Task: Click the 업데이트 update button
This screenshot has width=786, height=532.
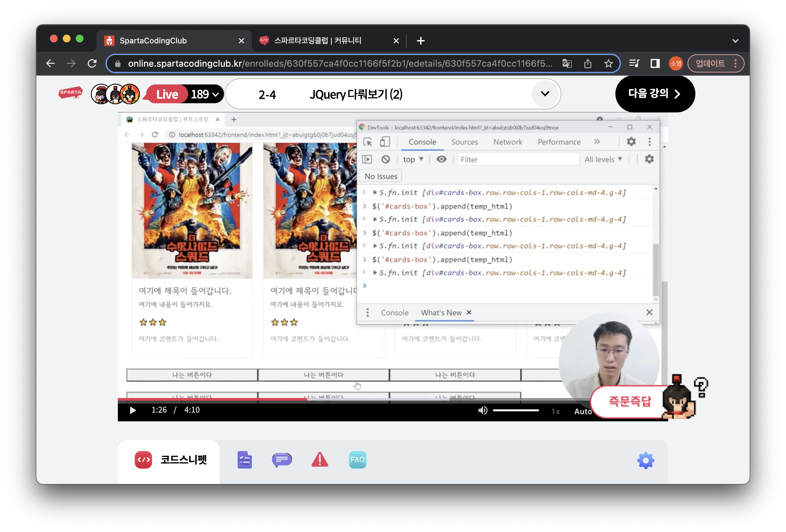Action: click(x=716, y=63)
